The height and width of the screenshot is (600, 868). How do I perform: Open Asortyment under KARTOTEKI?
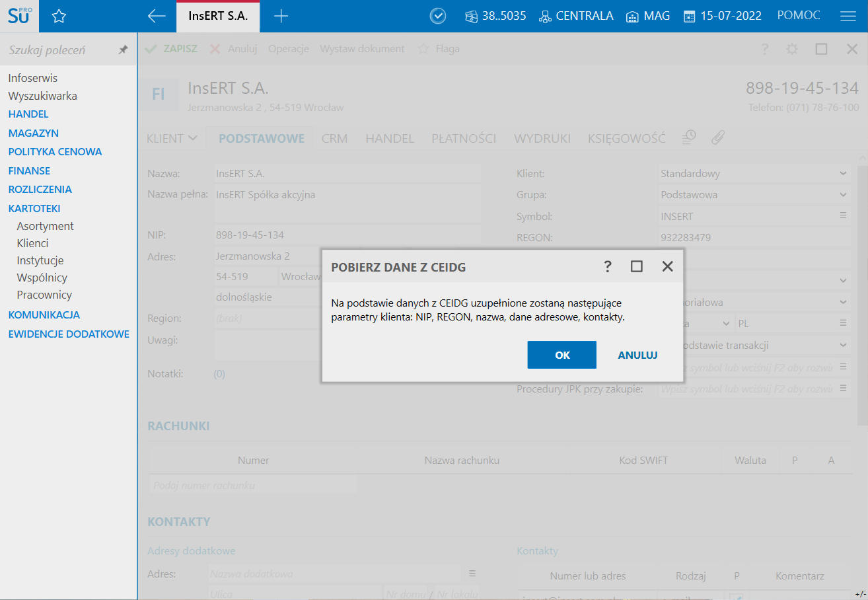45,226
